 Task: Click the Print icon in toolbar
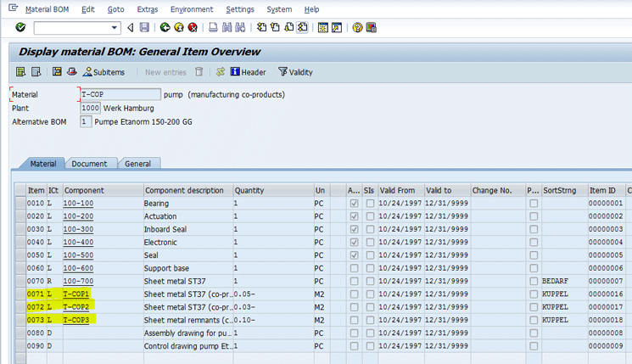click(x=213, y=28)
